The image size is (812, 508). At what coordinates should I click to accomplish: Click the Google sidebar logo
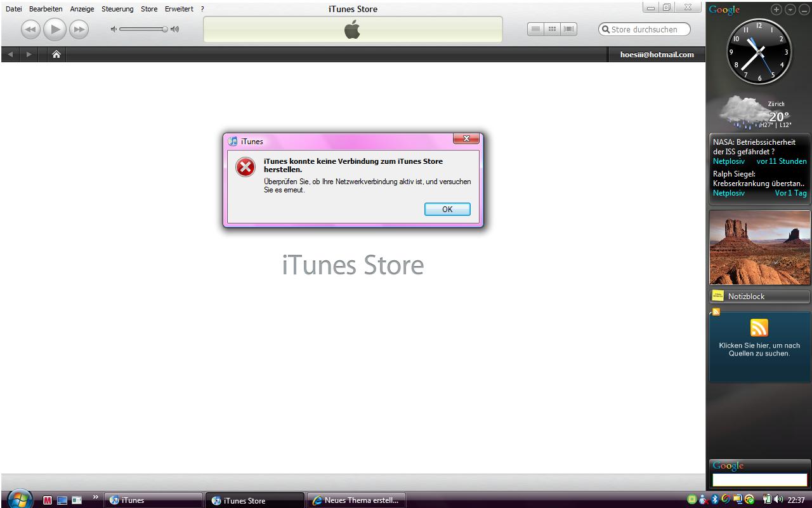click(724, 10)
